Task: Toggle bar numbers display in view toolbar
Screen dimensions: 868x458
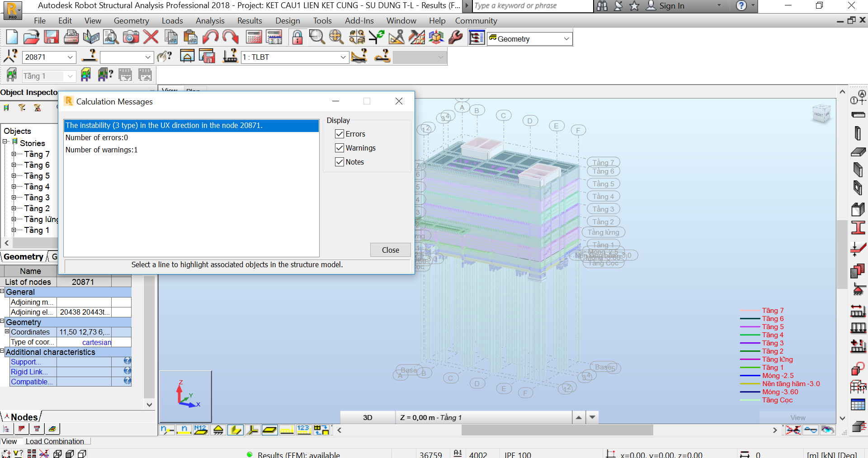Action: 184,430
